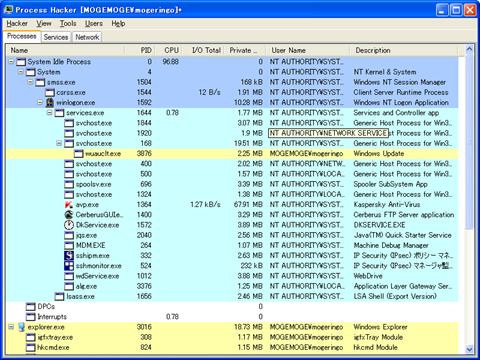Click the csrss.exe window icon
Image resolution: width=480 pixels, height=360 pixels.
(x=50, y=92)
